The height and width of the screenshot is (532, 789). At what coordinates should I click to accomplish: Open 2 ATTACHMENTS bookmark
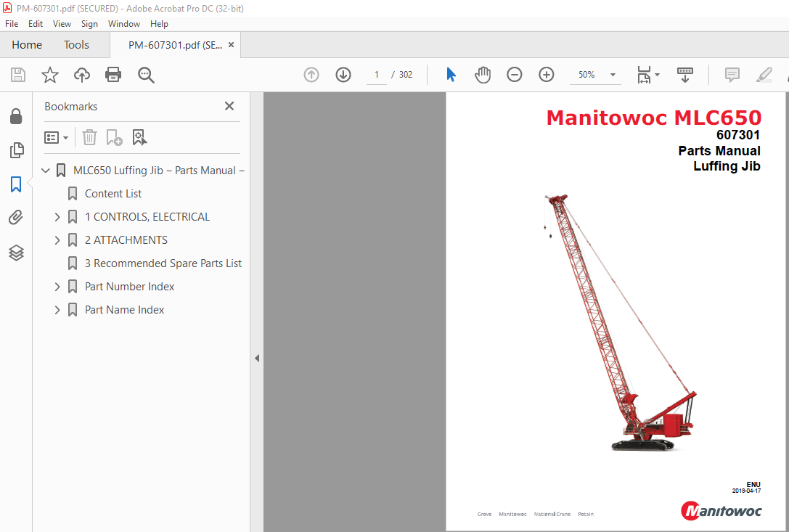click(126, 240)
